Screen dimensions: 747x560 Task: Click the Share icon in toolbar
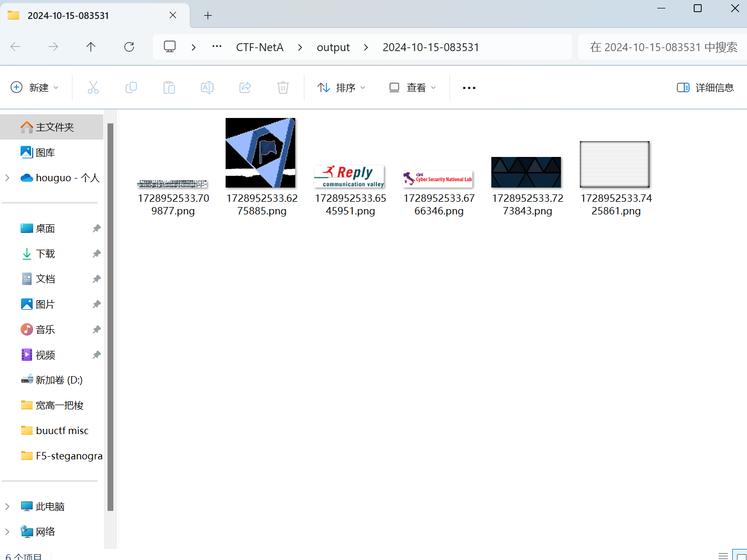[245, 87]
